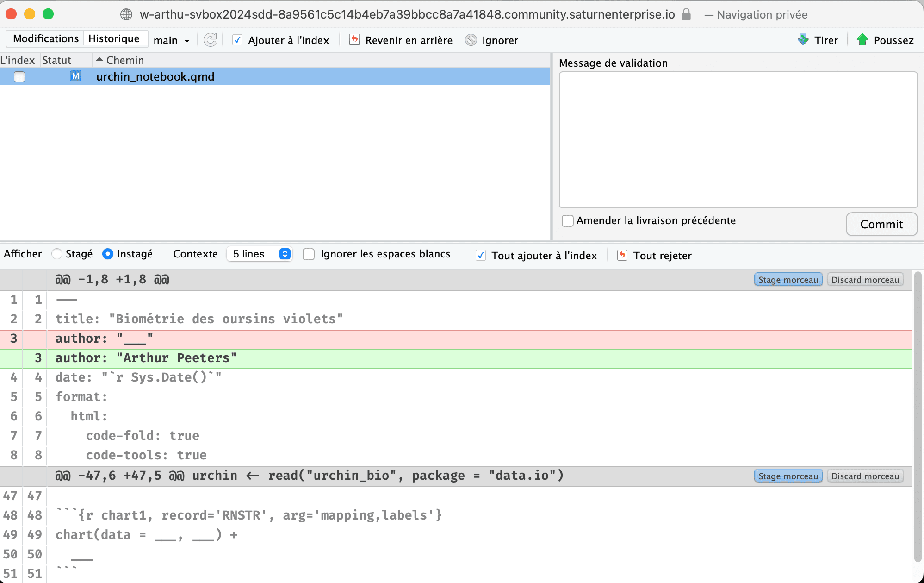Viewport: 924px width, 583px height.
Task: Click the Ignorer circle icon
Action: click(471, 40)
